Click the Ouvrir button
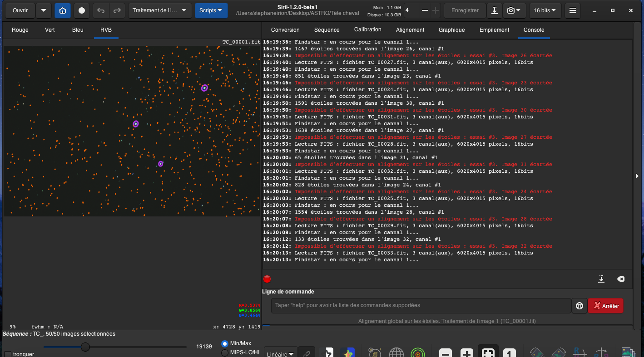 pyautogui.click(x=20, y=10)
